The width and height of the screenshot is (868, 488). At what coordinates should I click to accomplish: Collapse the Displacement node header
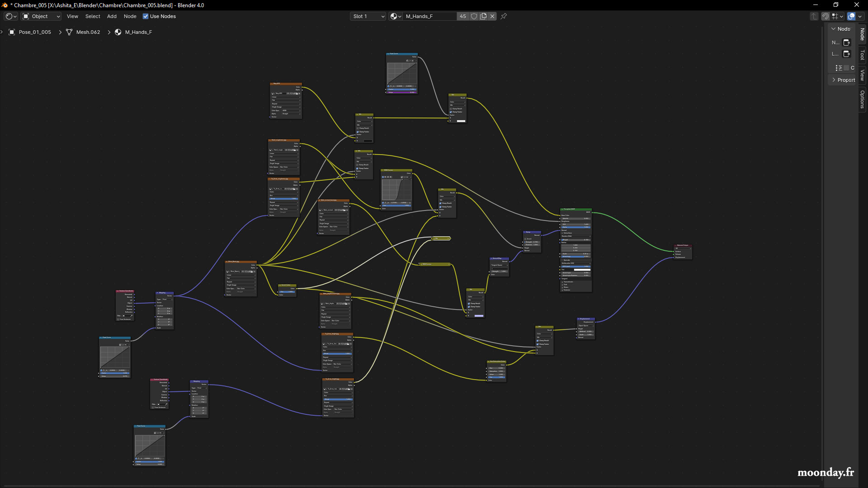pyautogui.click(x=579, y=319)
